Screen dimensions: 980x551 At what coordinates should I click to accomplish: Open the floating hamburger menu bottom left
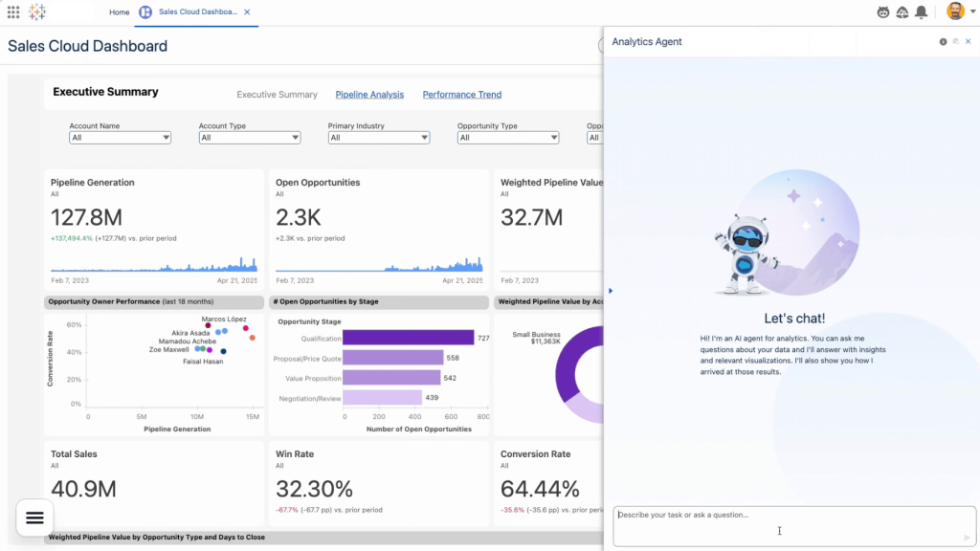33,518
